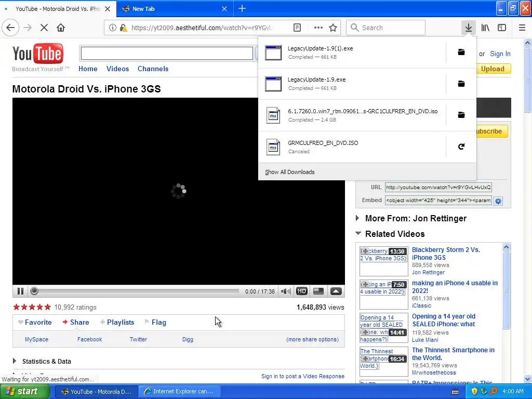Image resolution: width=532 pixels, height=399 pixels.
Task: Open site information icon in address bar
Action: 112,28
